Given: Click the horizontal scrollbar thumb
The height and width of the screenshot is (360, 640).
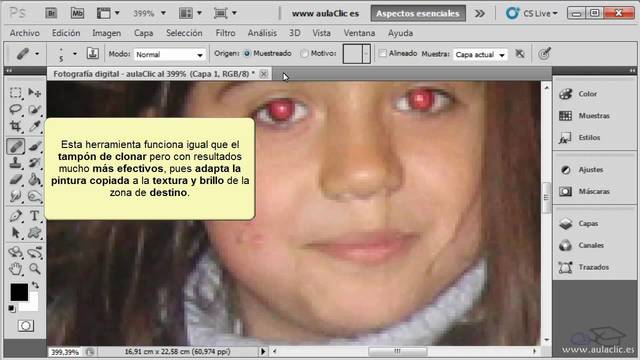Looking at the screenshot, I should click(x=397, y=351).
